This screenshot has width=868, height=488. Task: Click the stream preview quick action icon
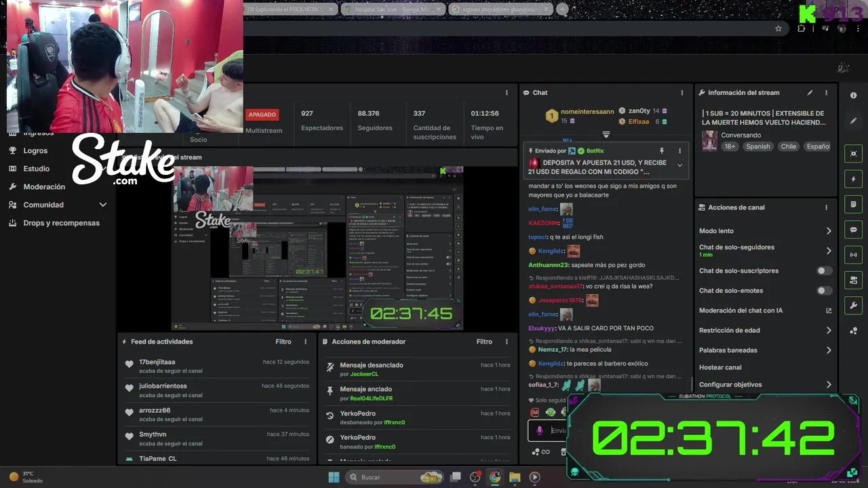tap(853, 154)
